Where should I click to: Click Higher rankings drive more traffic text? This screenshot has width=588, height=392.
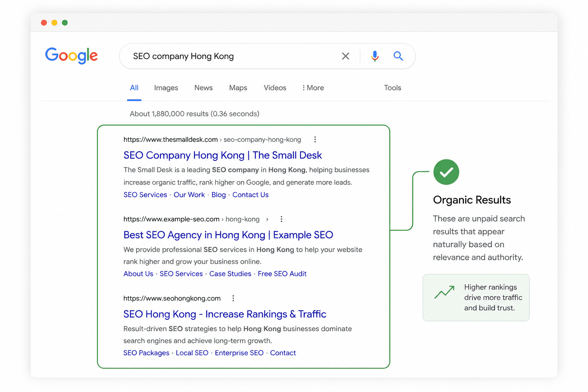point(493,297)
